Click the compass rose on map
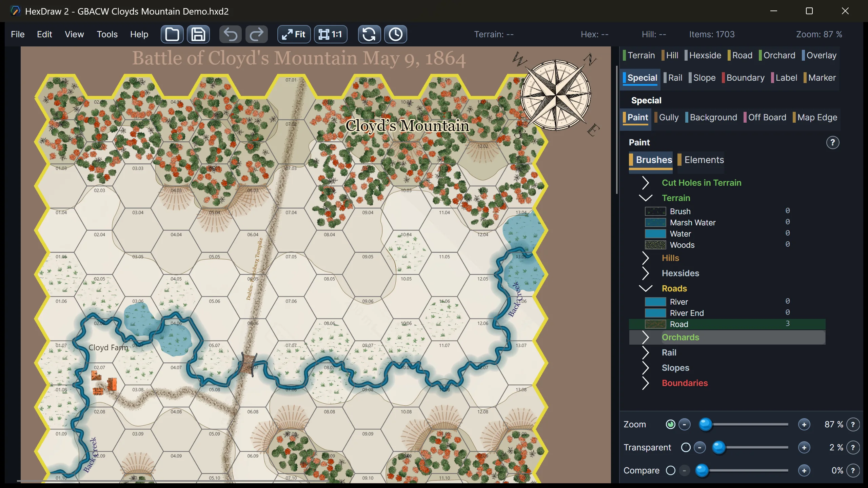The image size is (868, 488). tap(556, 95)
